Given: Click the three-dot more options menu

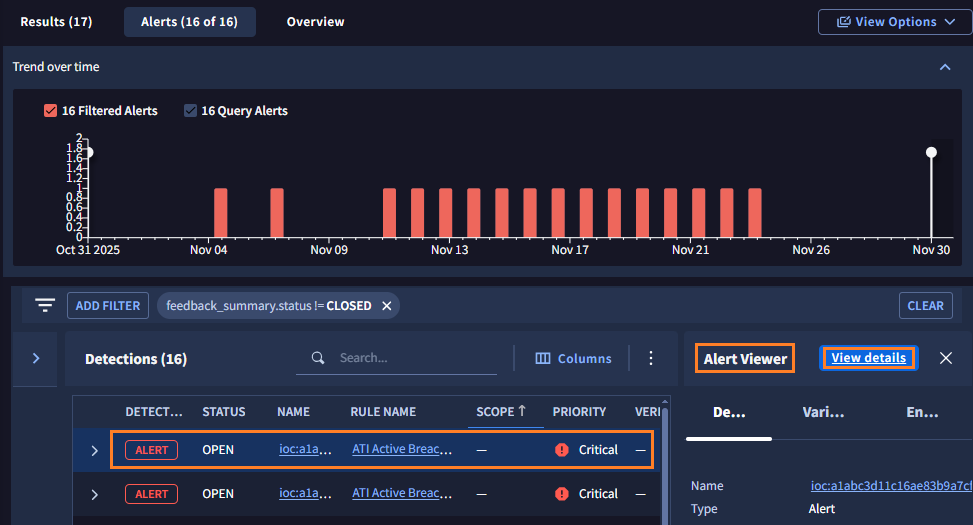Looking at the screenshot, I should pos(651,358).
